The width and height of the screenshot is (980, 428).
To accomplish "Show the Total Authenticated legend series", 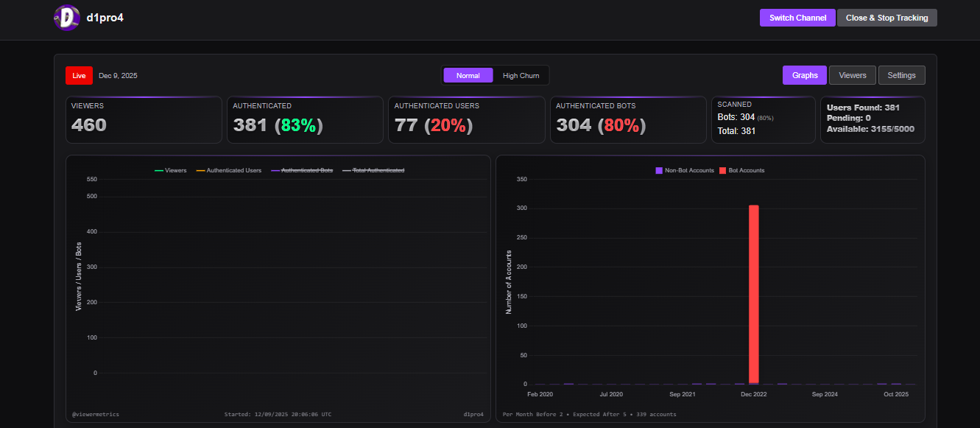I will [373, 170].
